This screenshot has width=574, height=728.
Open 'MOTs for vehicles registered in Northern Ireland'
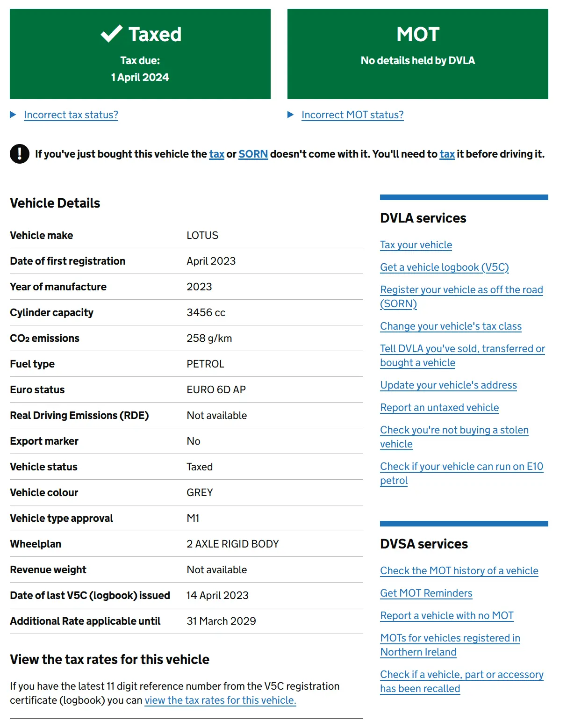pos(450,638)
